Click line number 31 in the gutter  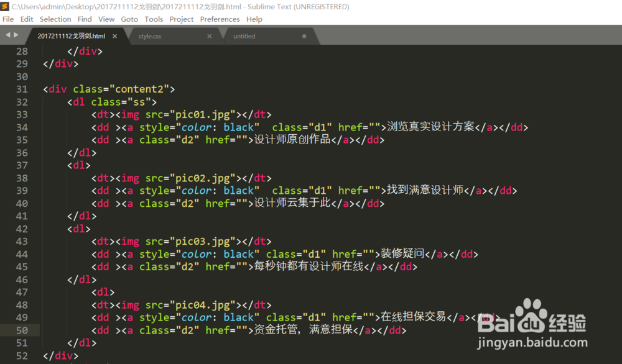22,89
